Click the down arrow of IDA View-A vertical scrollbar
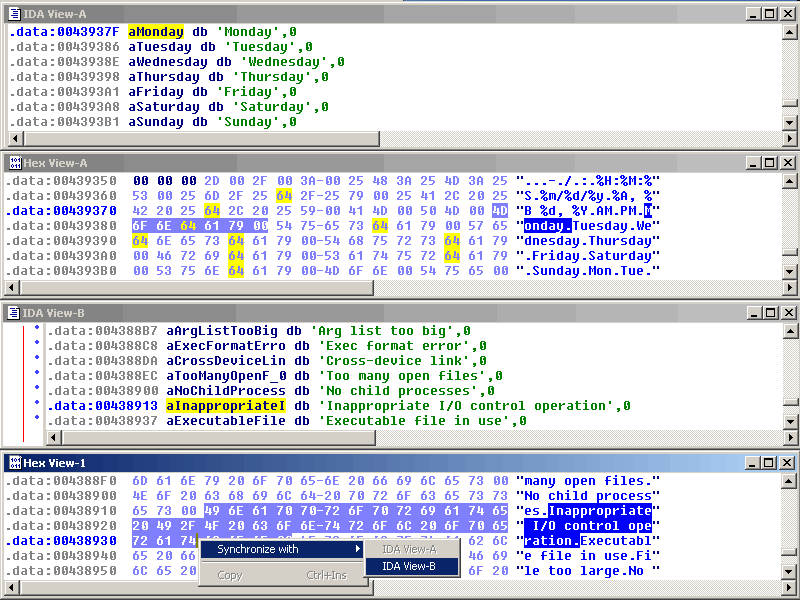The width and height of the screenshot is (800, 600). (x=789, y=122)
